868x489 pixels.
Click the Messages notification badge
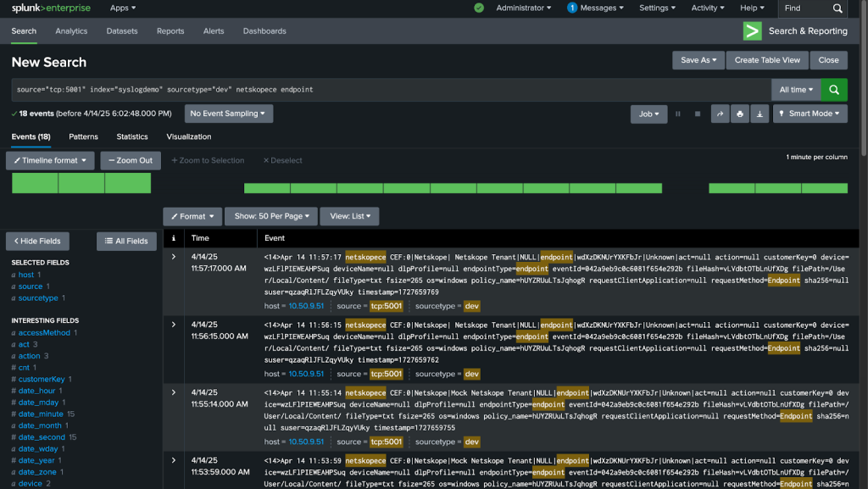[572, 8]
